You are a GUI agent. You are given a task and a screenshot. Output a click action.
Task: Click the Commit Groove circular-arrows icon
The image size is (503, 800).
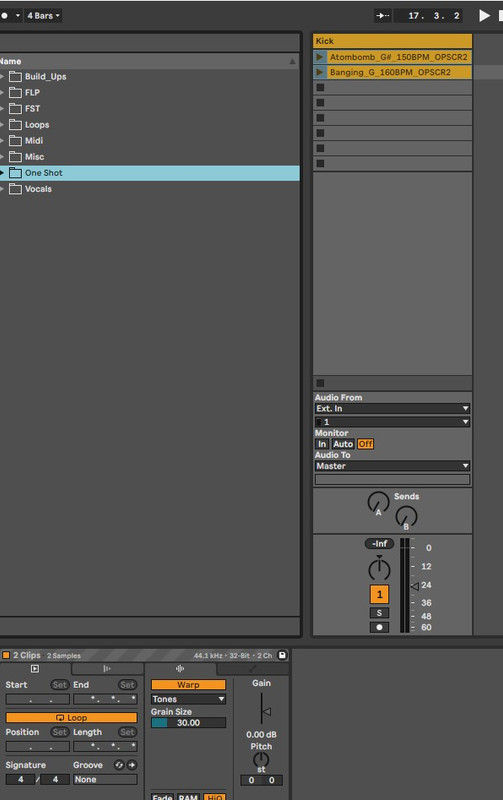pyautogui.click(x=119, y=765)
